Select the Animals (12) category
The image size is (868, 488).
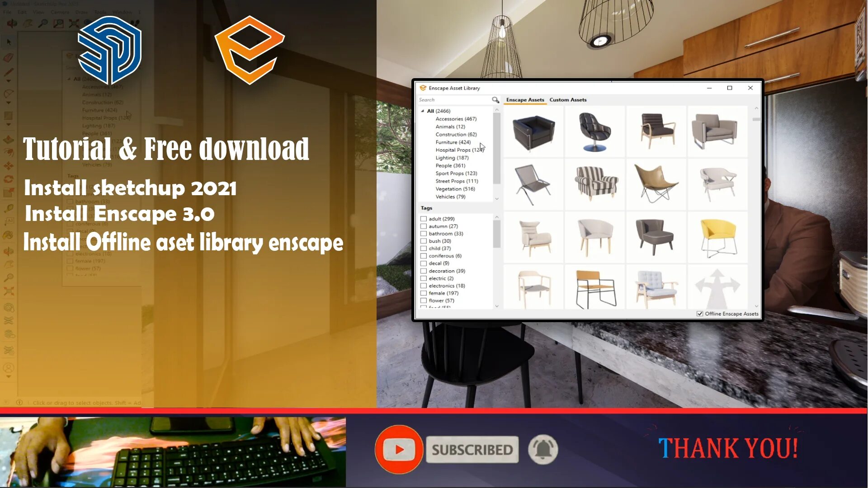(450, 127)
